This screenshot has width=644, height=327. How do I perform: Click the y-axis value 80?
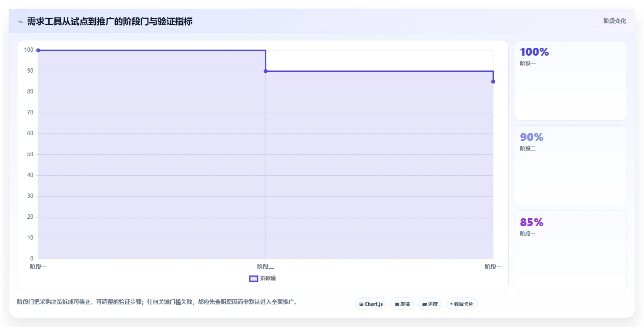(30, 92)
